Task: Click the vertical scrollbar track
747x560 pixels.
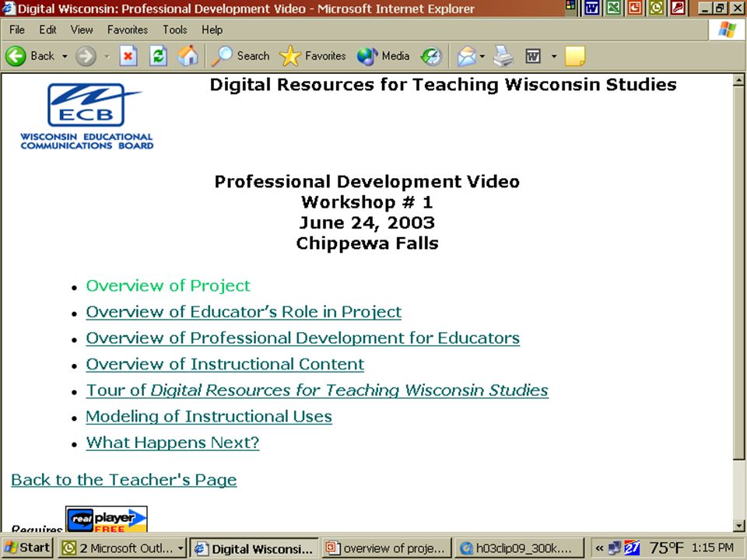Action: (x=738, y=491)
